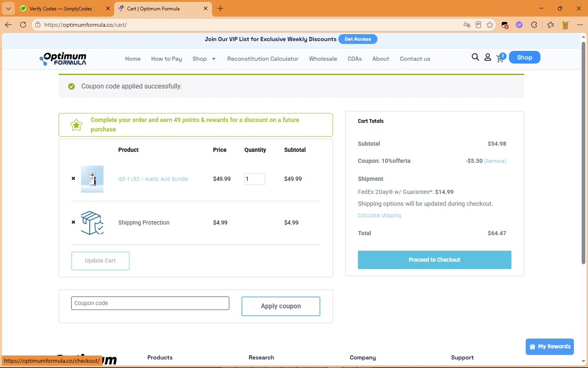Click the Products footer heading
This screenshot has width=588, height=368.
click(x=160, y=357)
